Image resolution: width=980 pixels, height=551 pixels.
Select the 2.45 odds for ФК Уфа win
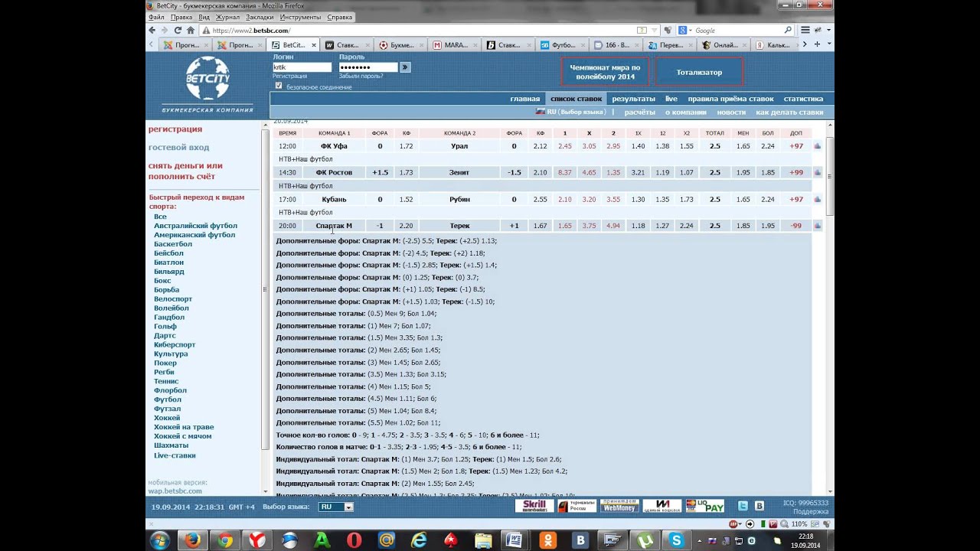(565, 146)
